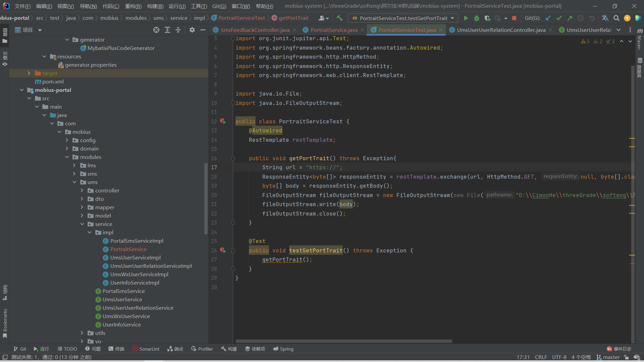Expand all in project tree
The height and width of the screenshot is (362, 644).
pos(167,30)
